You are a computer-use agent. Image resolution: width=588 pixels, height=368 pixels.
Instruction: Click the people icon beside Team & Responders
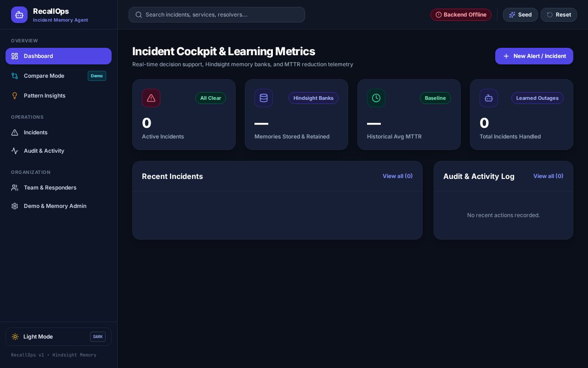(15, 188)
